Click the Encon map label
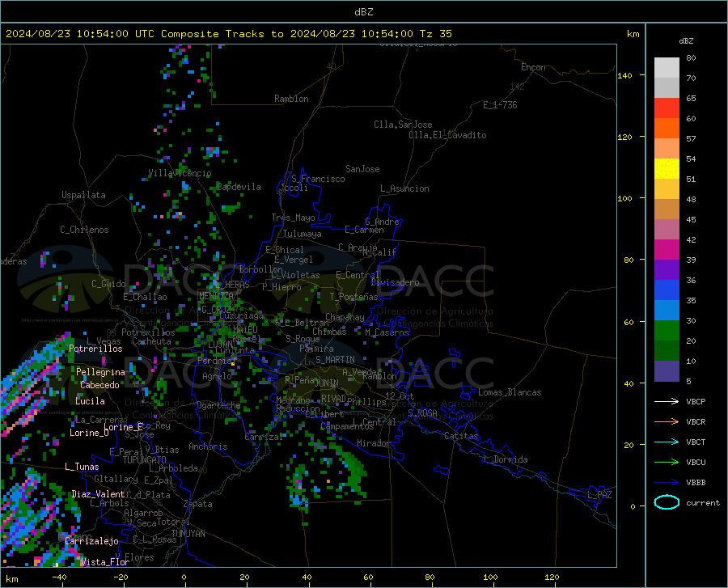 (533, 67)
